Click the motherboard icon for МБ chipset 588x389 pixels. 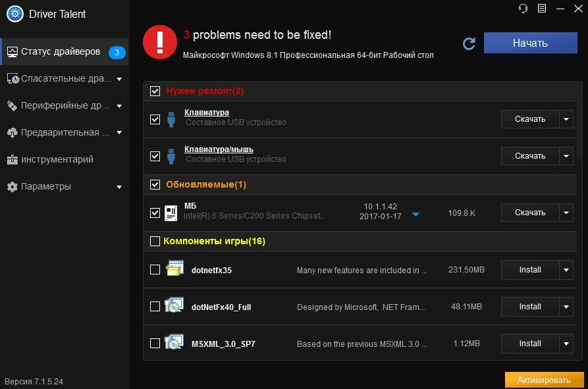click(x=171, y=213)
